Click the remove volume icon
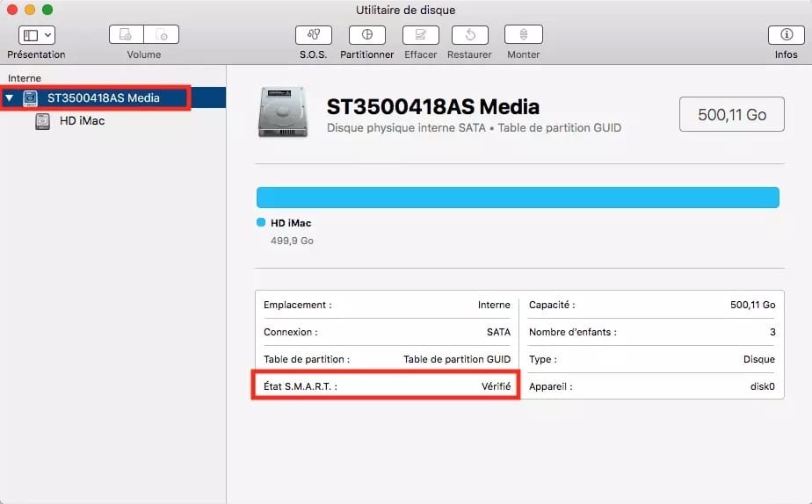 (x=162, y=35)
